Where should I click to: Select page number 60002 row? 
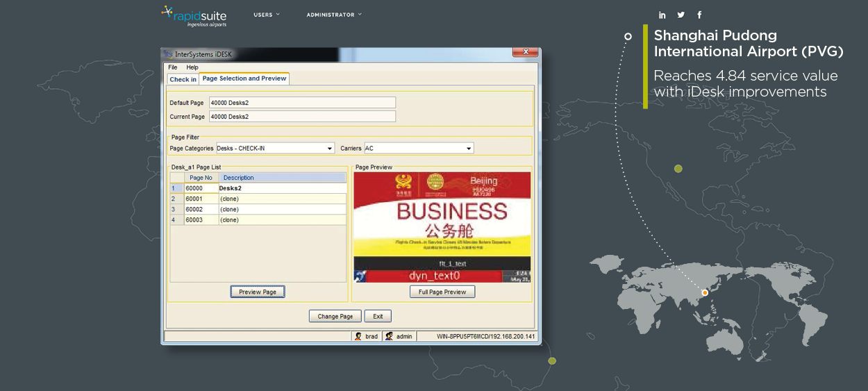(x=258, y=209)
